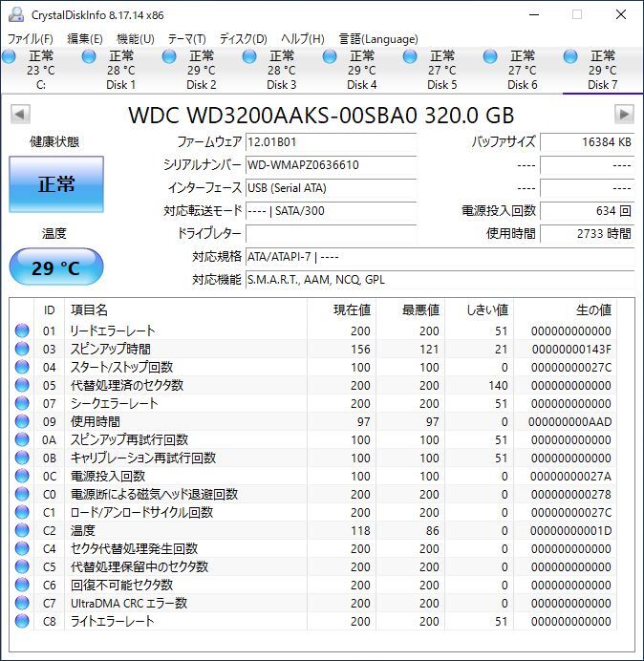Click power on hours value 2733 時間
Viewport: 644px width, 661px height.
[587, 233]
